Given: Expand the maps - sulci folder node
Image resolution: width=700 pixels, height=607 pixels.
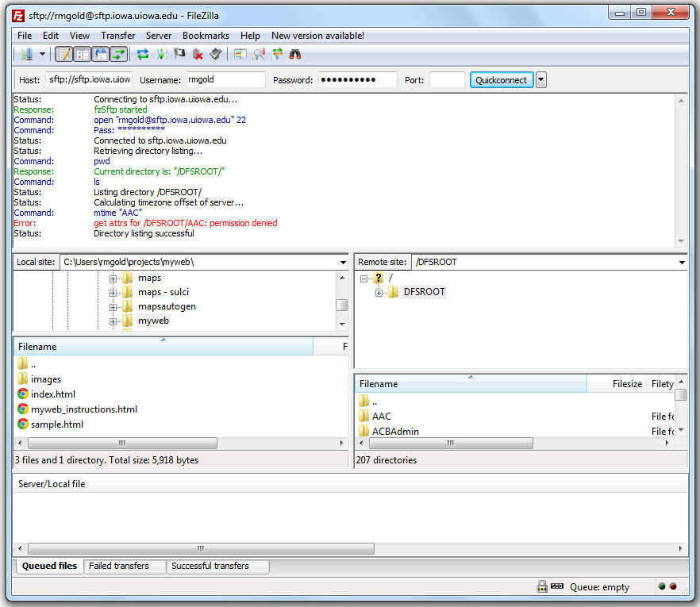Looking at the screenshot, I should 113,293.
